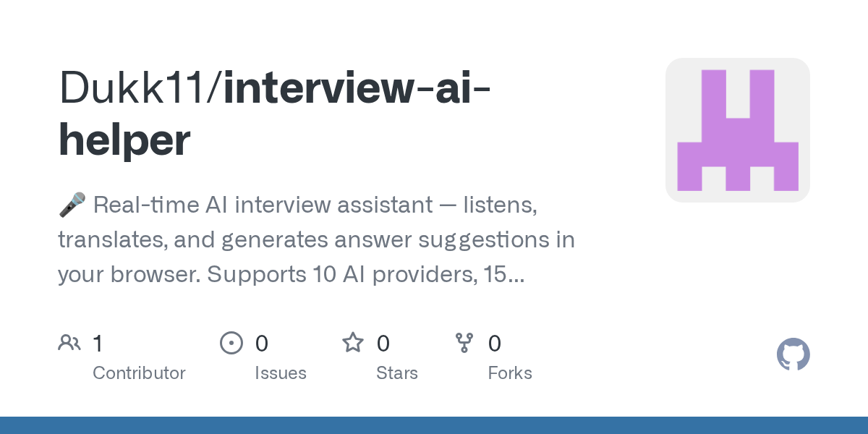
Task: Select the "Stars" label
Action: point(397,373)
